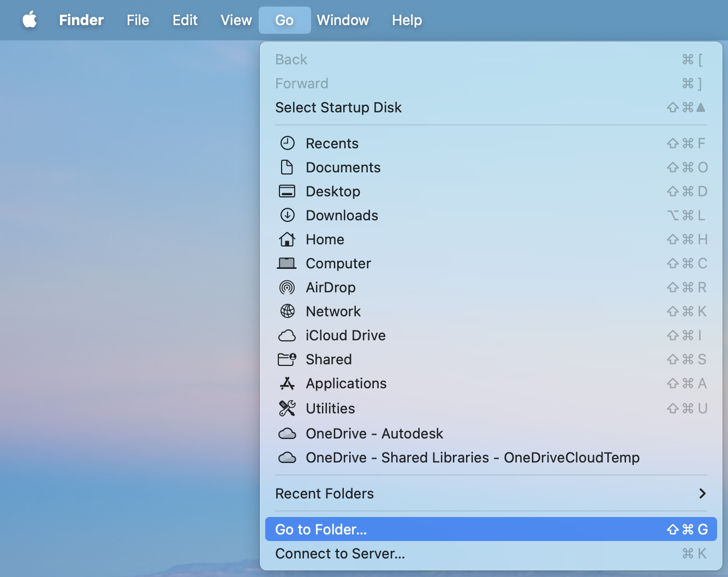Click the Network globe icon

[x=287, y=311]
